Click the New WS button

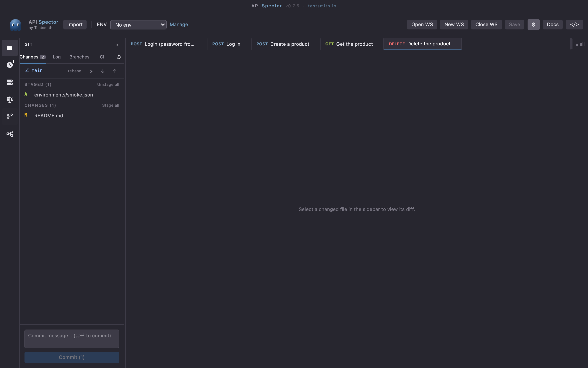pos(454,25)
